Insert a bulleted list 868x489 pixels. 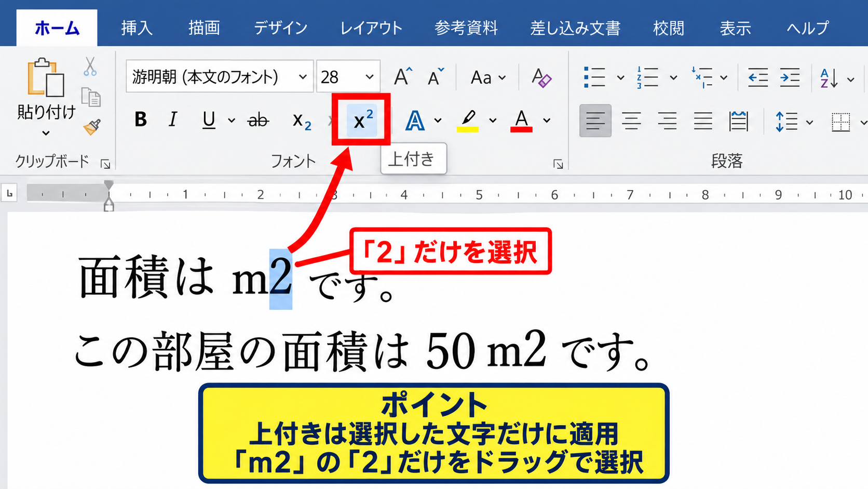point(594,77)
